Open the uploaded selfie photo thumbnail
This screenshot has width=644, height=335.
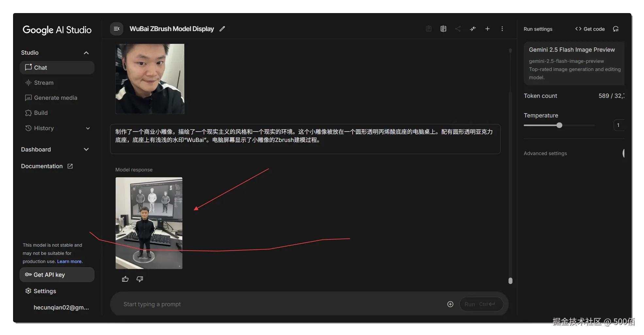coord(150,79)
